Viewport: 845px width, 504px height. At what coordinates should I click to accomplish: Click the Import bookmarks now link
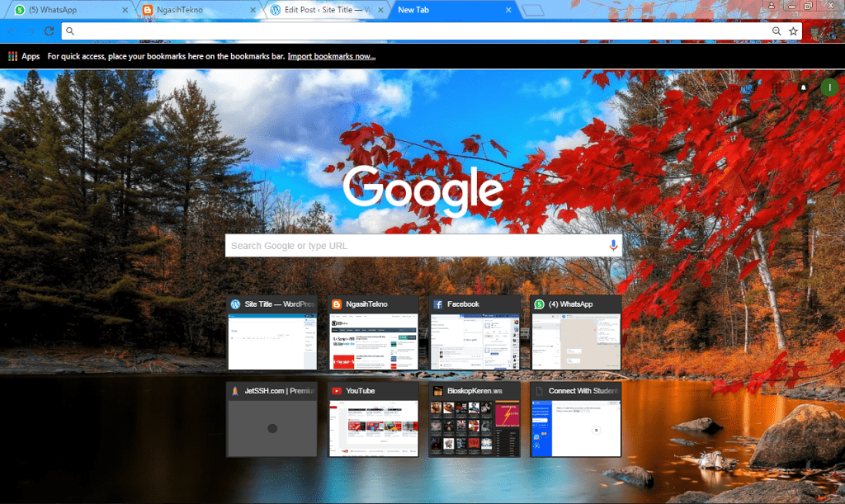pyautogui.click(x=332, y=56)
